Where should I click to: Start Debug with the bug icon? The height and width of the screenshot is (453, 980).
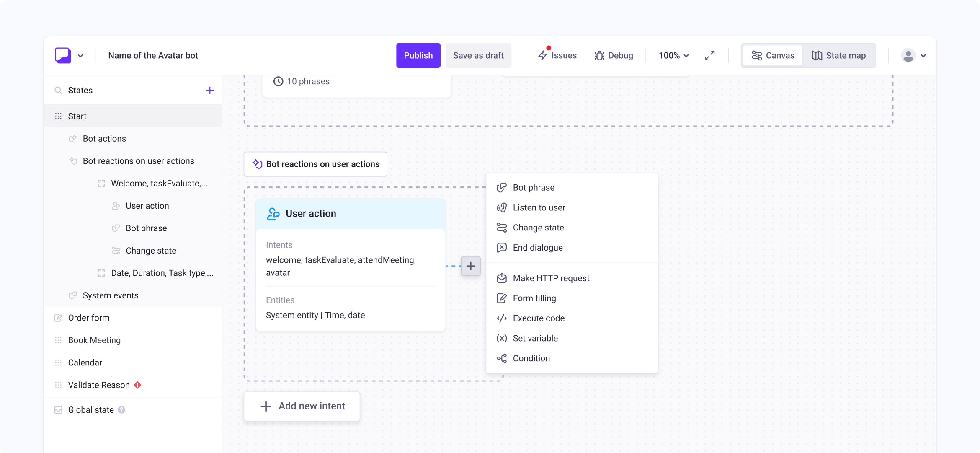click(614, 55)
